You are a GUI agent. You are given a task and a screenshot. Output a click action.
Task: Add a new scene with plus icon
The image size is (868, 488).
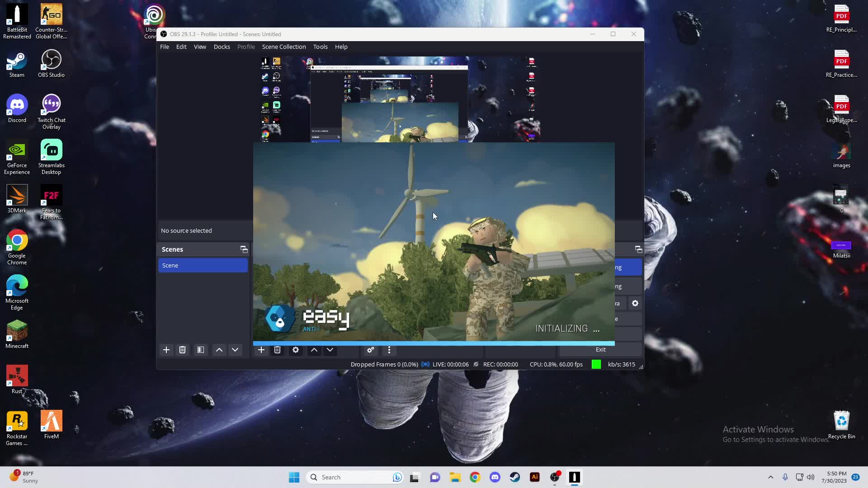pyautogui.click(x=166, y=350)
